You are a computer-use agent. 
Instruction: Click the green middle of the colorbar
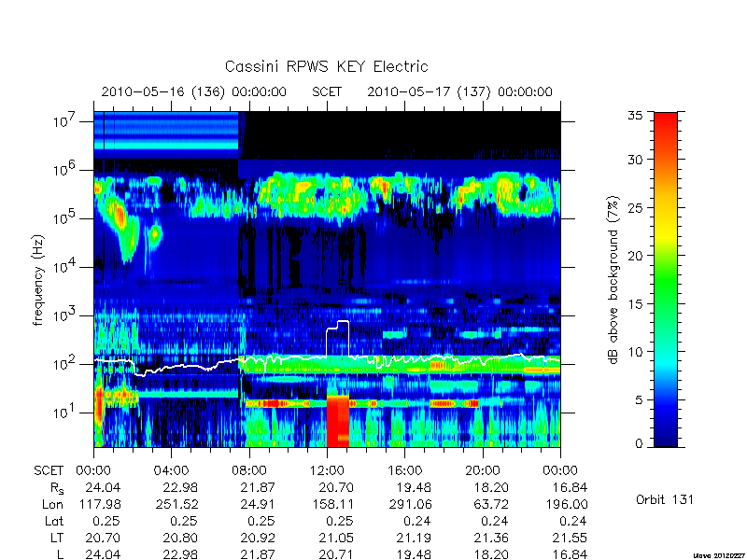(666, 280)
